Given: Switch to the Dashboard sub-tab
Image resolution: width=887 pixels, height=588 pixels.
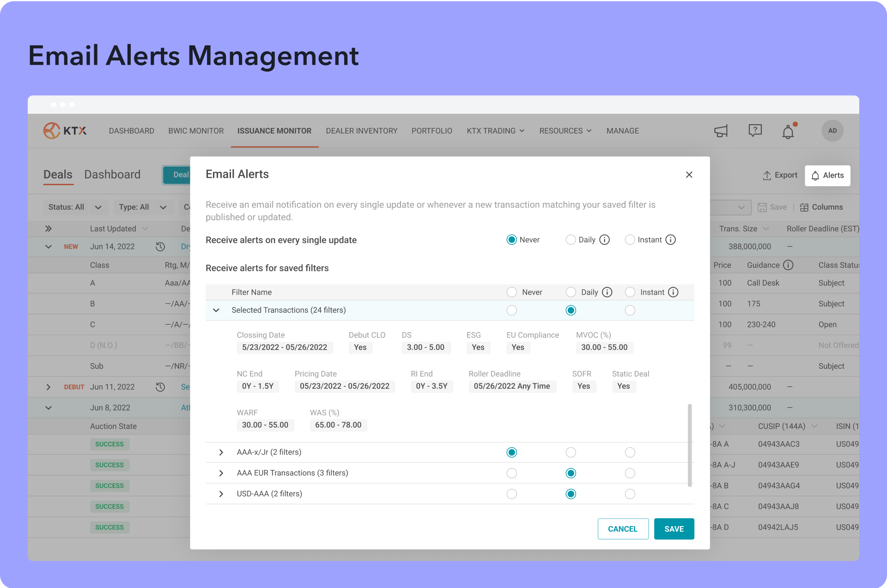Looking at the screenshot, I should pos(112,175).
